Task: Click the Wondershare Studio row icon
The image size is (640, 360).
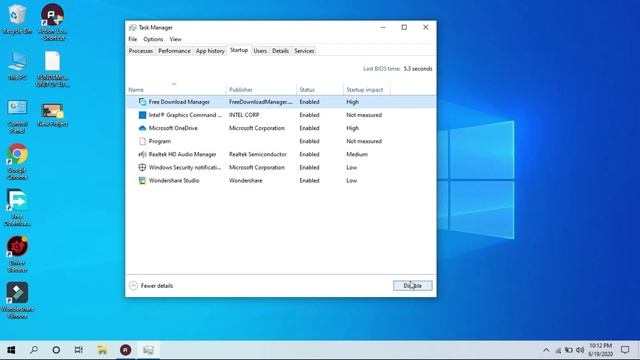Action: coord(142,180)
